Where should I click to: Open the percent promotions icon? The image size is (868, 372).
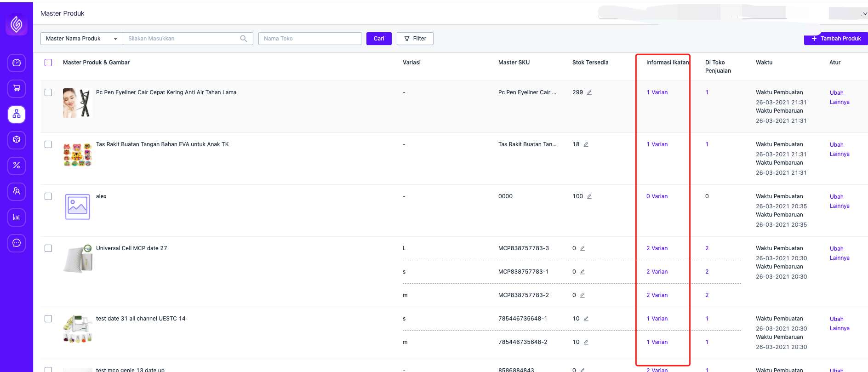pyautogui.click(x=17, y=166)
